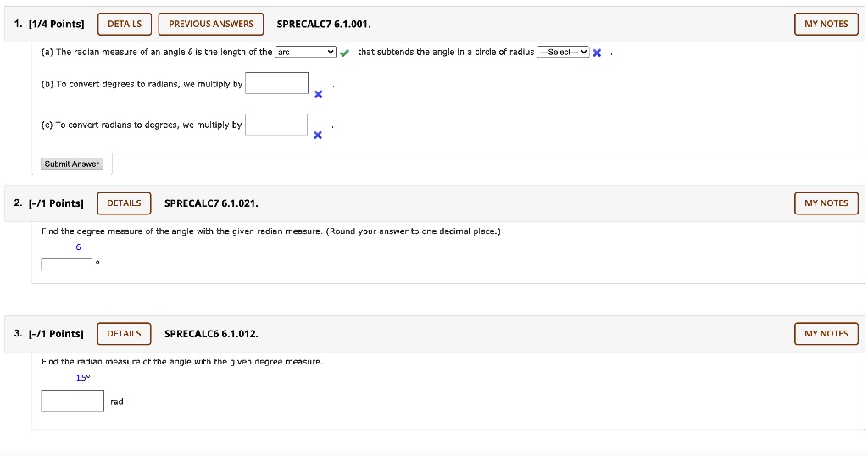Screen dimensions: 868x456
Task: Open MY NOTES for question 1
Action: point(826,24)
